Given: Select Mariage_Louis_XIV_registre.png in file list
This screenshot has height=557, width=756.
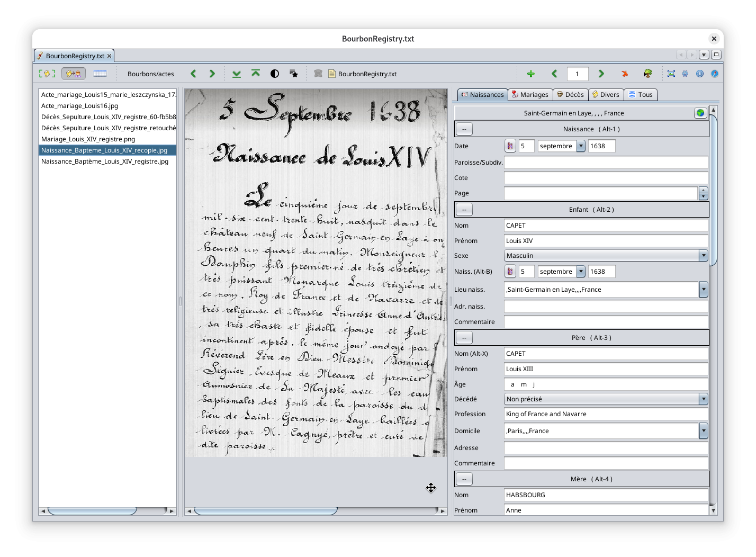Looking at the screenshot, I should [x=107, y=139].
